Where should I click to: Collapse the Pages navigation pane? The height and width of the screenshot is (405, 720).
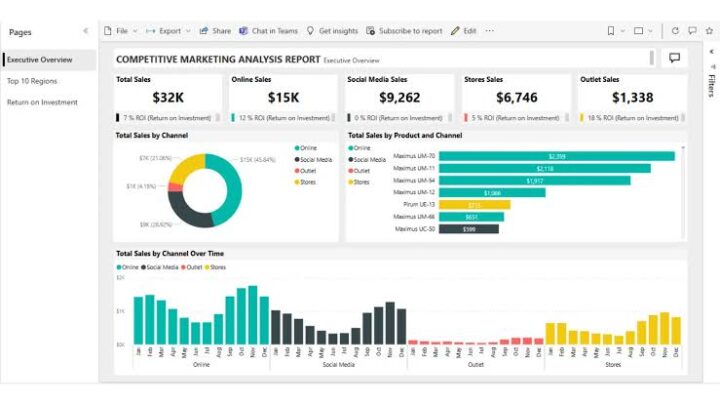pyautogui.click(x=85, y=32)
